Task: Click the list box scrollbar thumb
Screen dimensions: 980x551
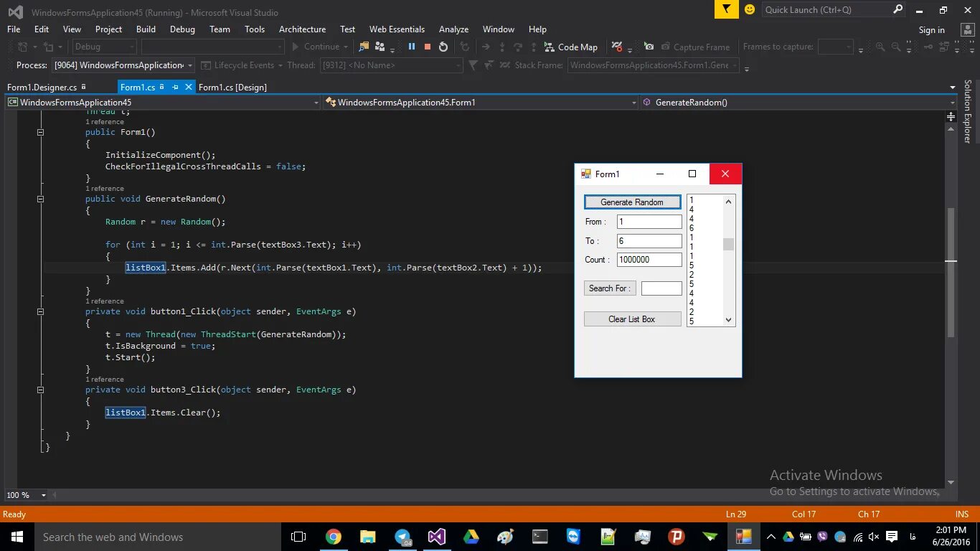Action: pyautogui.click(x=729, y=244)
